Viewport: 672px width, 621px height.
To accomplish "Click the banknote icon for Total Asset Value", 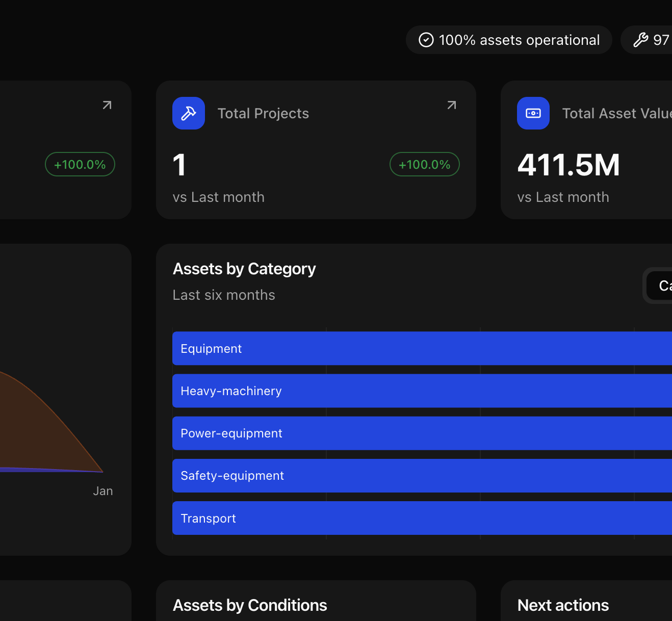I will pos(533,113).
